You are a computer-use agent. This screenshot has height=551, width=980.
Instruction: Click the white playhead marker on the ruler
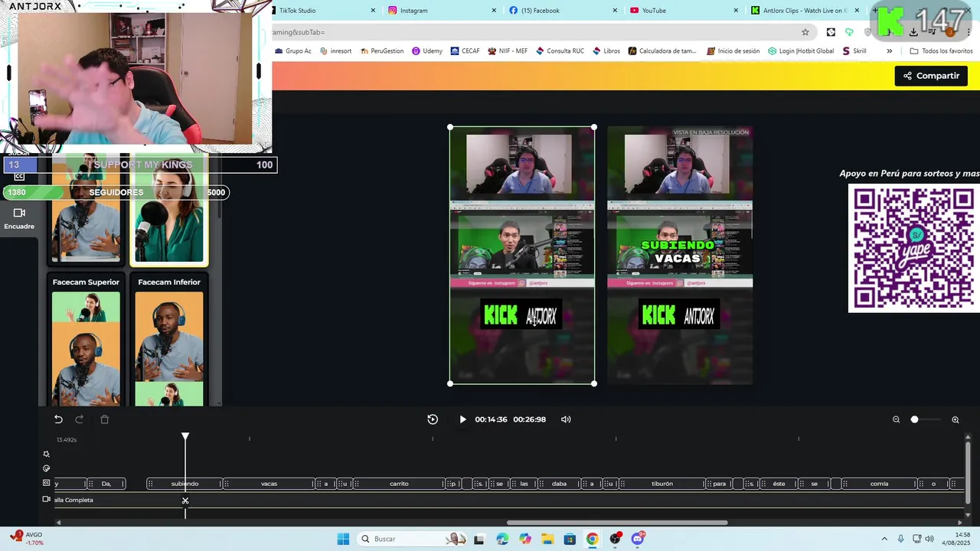coord(185,436)
